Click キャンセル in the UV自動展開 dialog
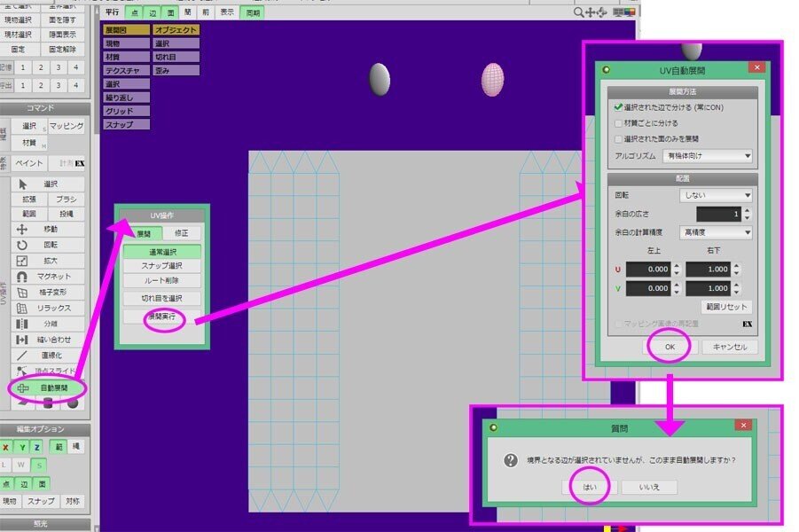799x532 pixels. (x=730, y=347)
